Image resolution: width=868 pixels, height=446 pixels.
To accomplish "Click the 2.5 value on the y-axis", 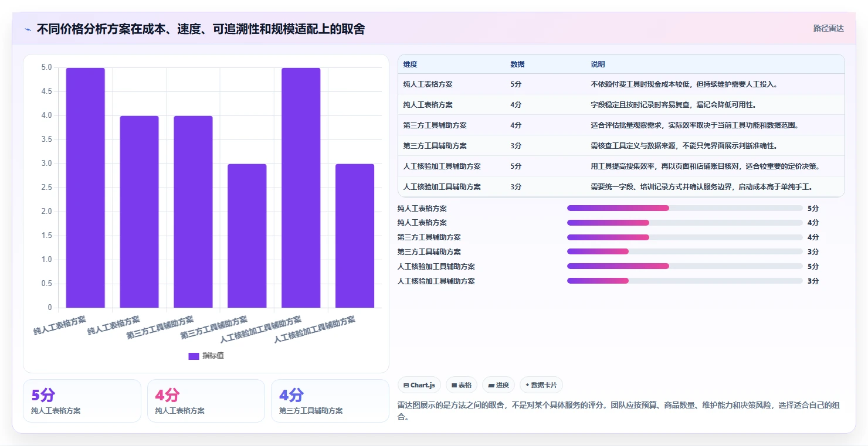I will 46,188.
